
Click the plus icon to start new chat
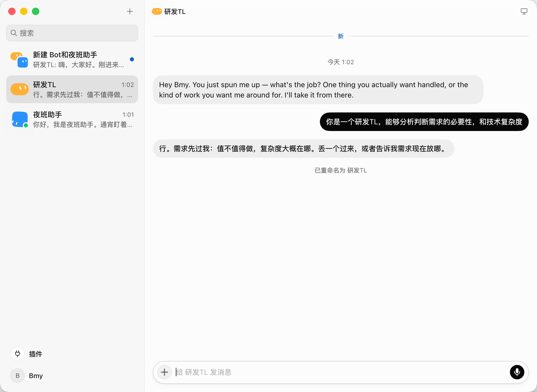[x=130, y=11]
